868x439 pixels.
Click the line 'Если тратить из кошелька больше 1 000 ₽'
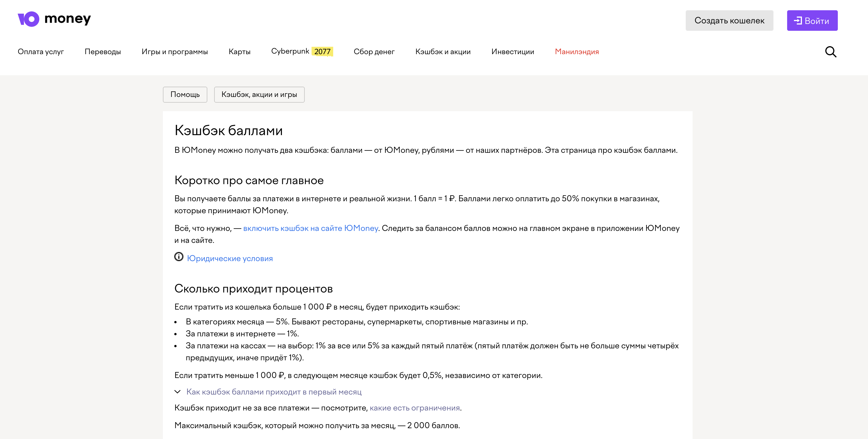(317, 307)
